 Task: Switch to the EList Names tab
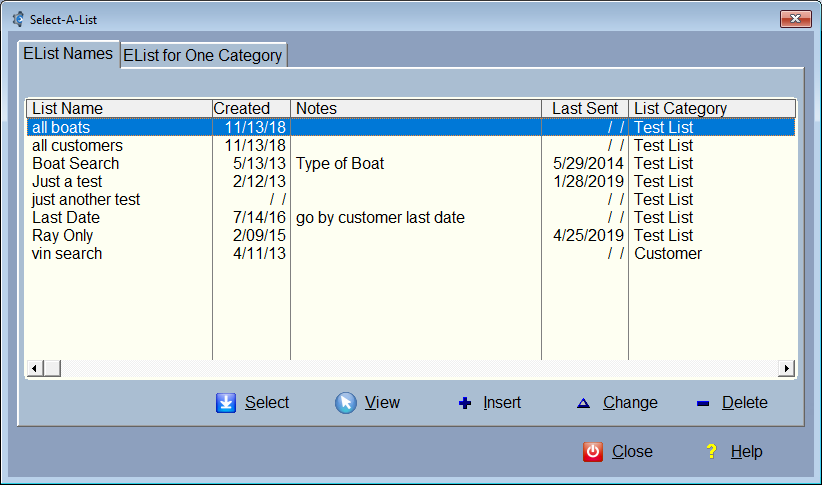(68, 54)
